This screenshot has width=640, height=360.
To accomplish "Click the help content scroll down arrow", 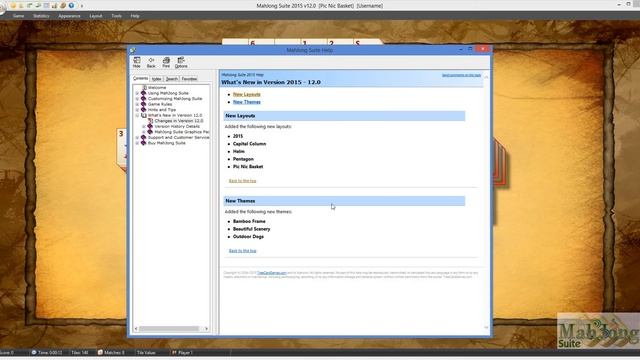I will (x=486, y=327).
